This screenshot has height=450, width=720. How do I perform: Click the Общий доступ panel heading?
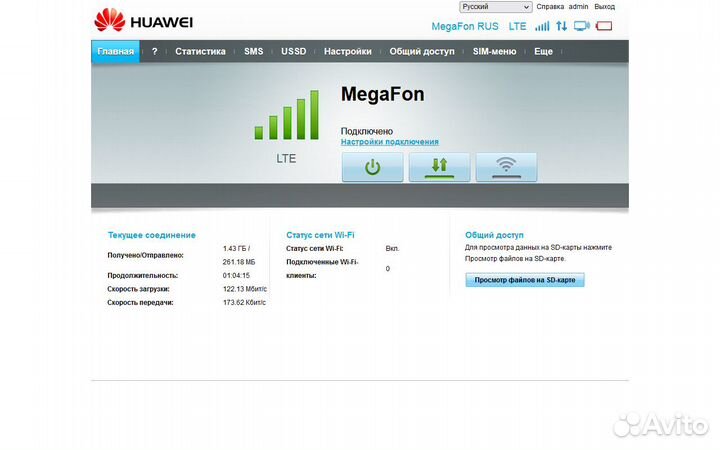(x=494, y=235)
